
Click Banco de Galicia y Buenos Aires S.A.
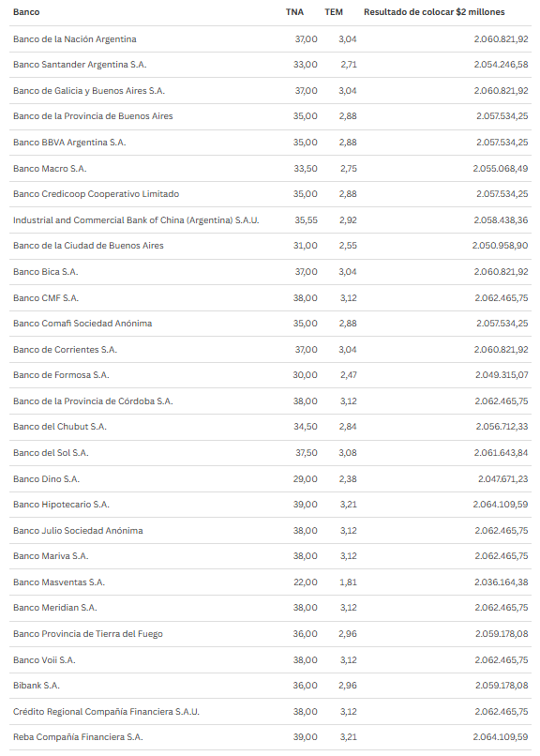[89, 91]
